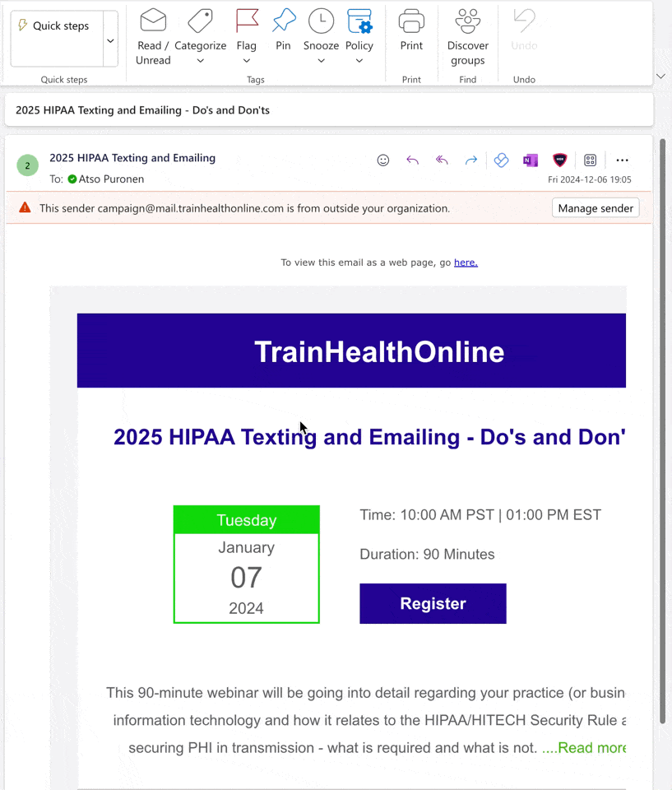Expand the Quick steps dropdown arrow
Image resolution: width=672 pixels, height=790 pixels.
point(111,40)
